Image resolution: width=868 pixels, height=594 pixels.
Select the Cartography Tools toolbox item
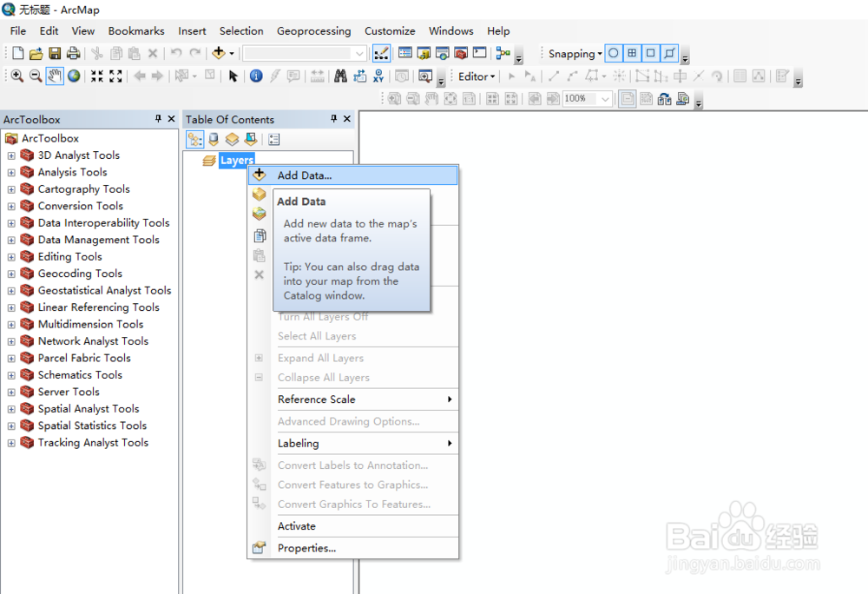(83, 189)
